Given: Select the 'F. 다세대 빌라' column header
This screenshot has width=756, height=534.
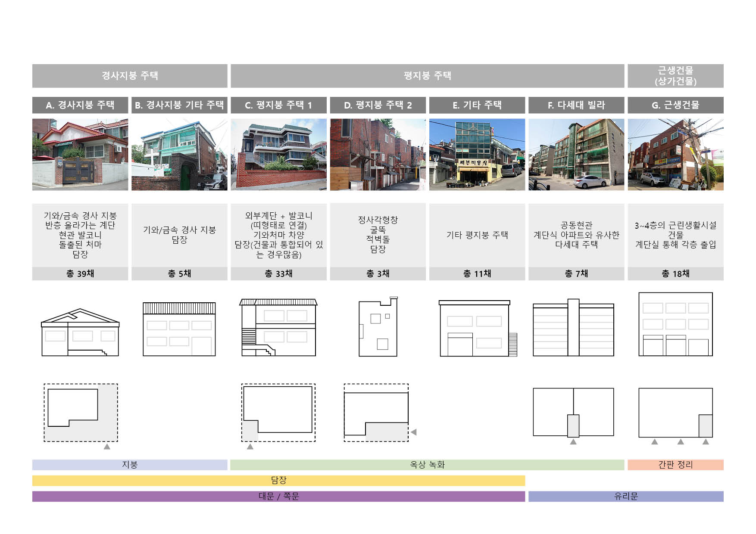Looking at the screenshot, I should [576, 105].
